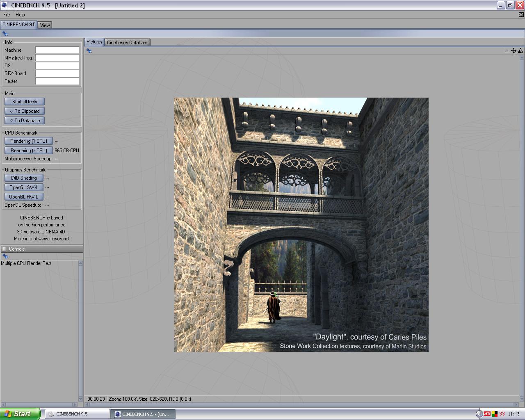The height and width of the screenshot is (420, 525).
Task: Click the ATI tray icon
Action: [487, 414]
